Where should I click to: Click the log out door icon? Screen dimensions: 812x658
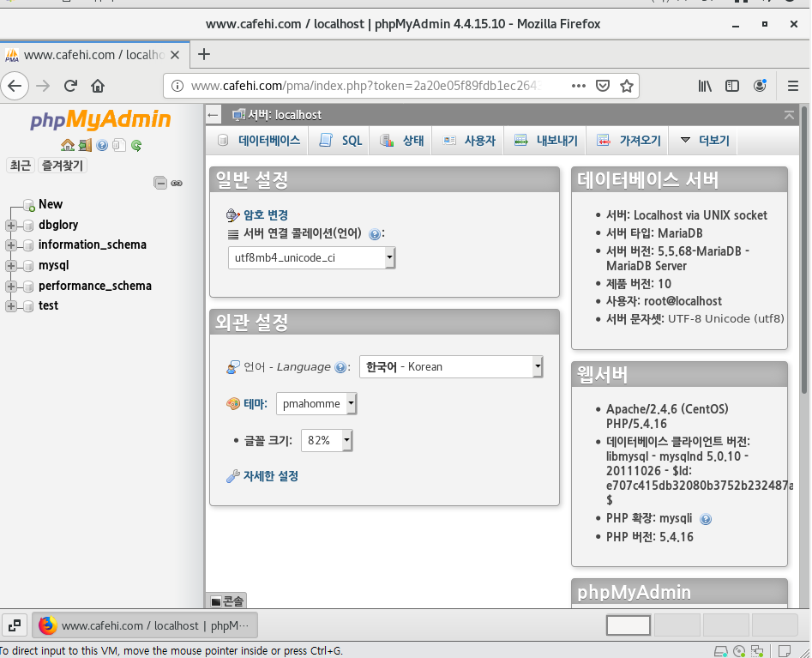click(x=85, y=145)
